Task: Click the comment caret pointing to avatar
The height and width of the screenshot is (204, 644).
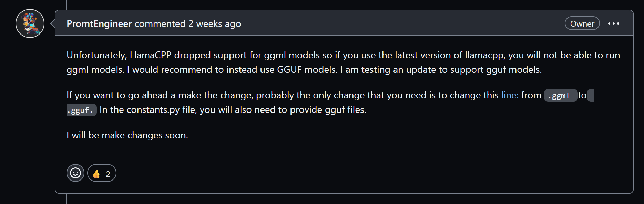Action: pos(53,23)
